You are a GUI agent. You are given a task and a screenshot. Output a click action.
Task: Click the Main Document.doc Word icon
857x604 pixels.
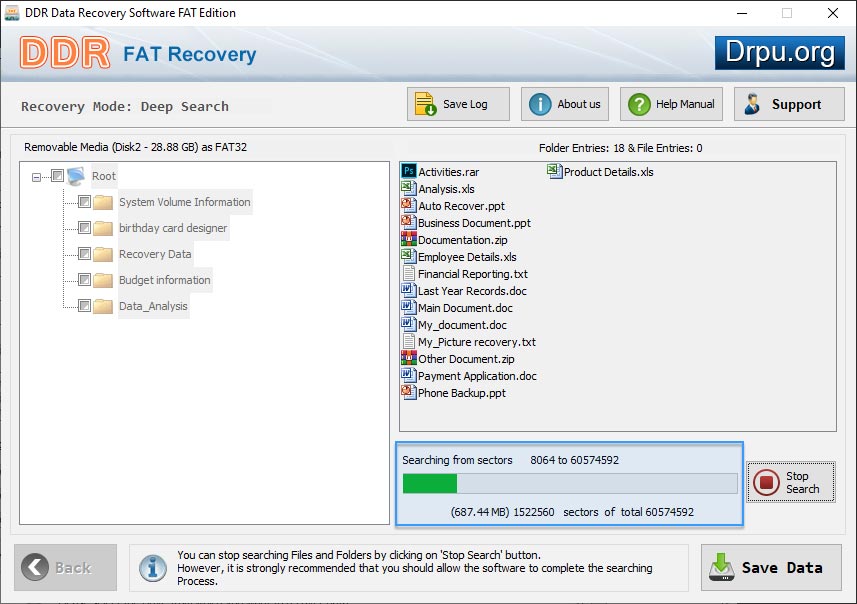(x=408, y=307)
